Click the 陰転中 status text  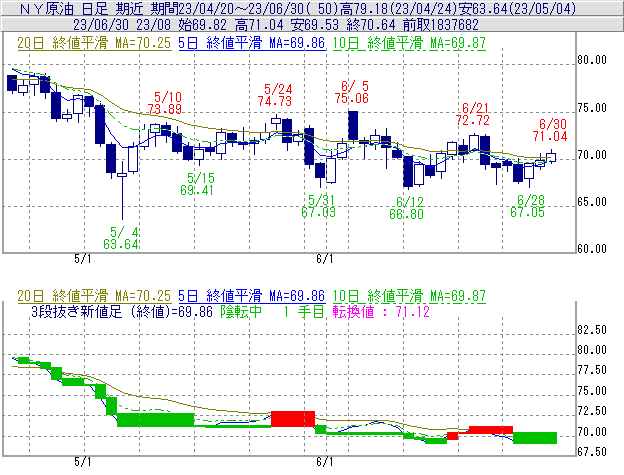[242, 311]
